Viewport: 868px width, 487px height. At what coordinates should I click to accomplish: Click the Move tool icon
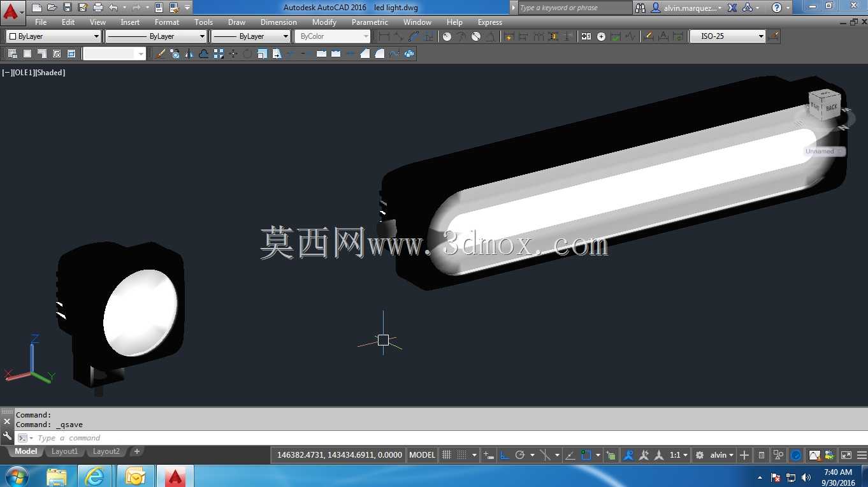233,54
